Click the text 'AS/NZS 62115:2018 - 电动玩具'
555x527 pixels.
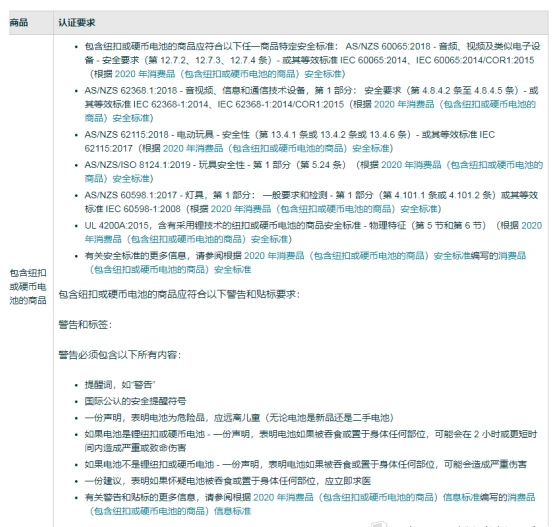149,135
